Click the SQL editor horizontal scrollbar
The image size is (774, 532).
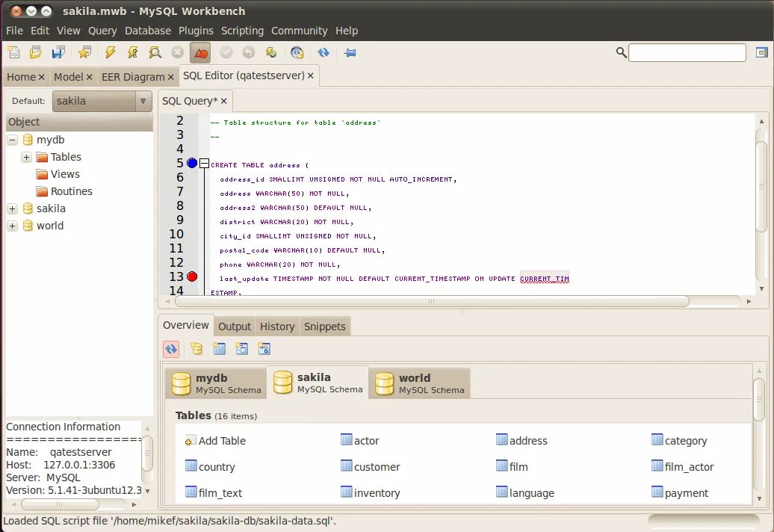click(431, 301)
